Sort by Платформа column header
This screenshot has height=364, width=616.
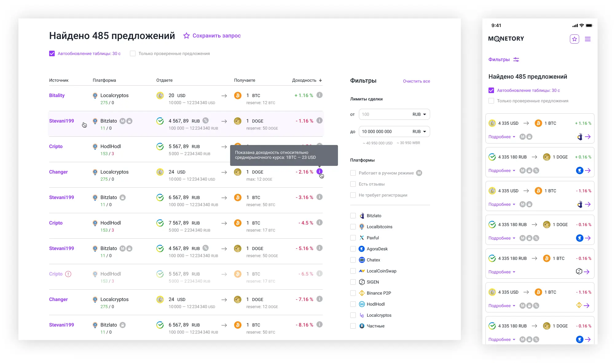point(104,80)
